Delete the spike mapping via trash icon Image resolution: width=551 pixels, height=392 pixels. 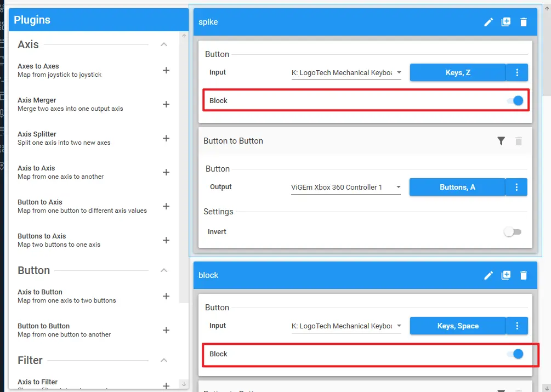(x=524, y=22)
